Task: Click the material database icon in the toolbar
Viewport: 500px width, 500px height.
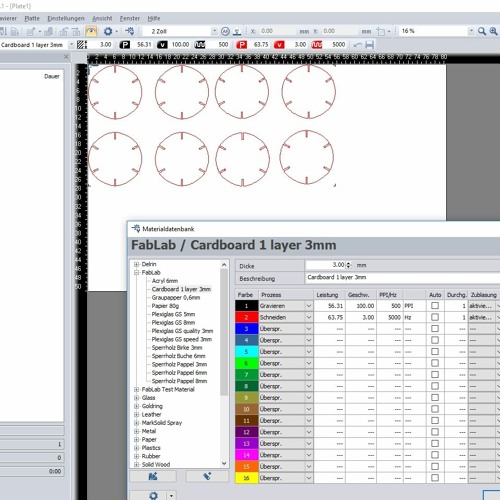Action: tap(130, 31)
